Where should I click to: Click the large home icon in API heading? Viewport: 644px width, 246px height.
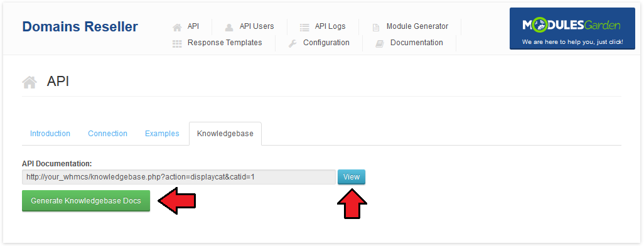click(30, 82)
